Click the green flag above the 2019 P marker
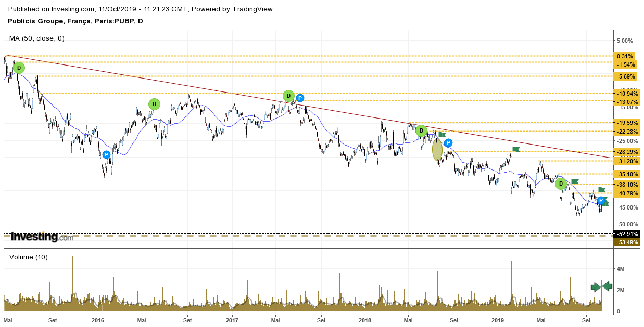Screen dimensions: 644x327 pos(601,190)
